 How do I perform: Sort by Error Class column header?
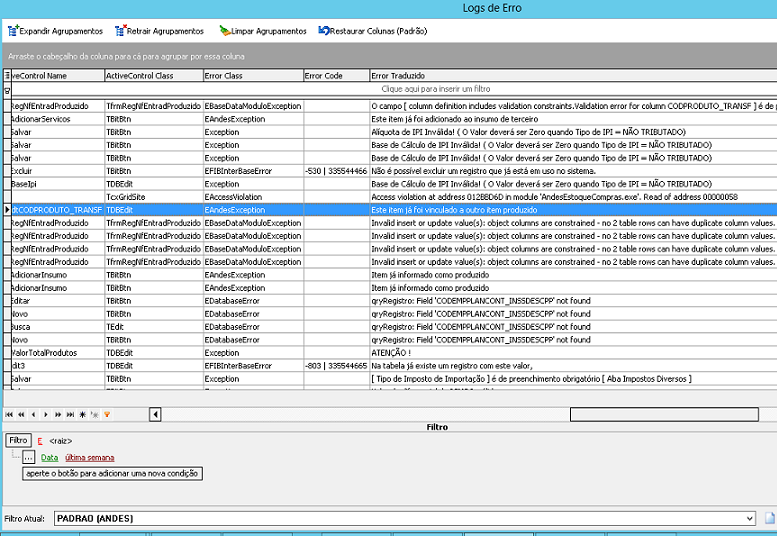(x=253, y=75)
